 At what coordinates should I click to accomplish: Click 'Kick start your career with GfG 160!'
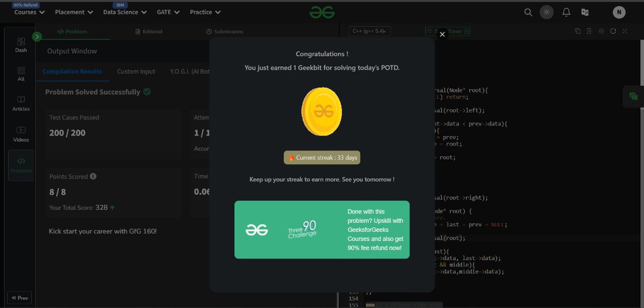103,231
